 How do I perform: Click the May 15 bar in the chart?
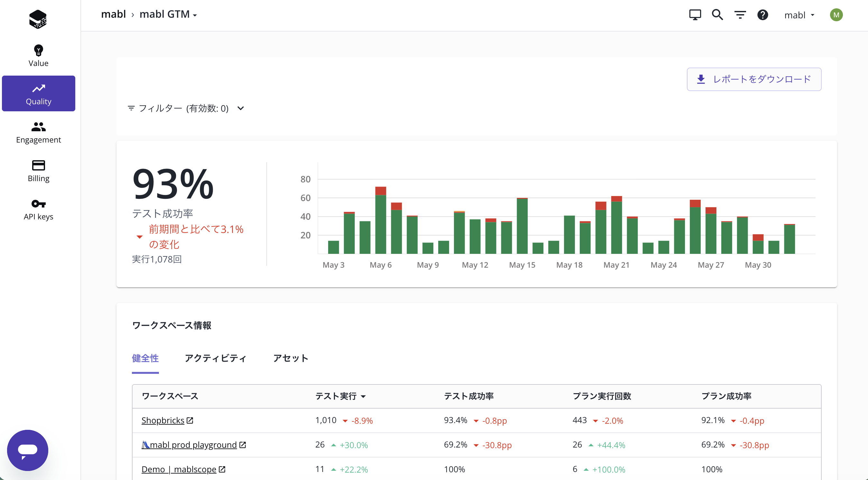[522, 226]
